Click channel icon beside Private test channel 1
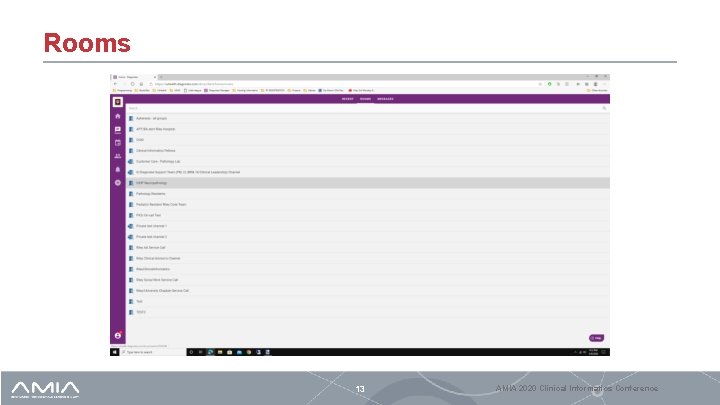The image size is (720, 405). (131, 226)
